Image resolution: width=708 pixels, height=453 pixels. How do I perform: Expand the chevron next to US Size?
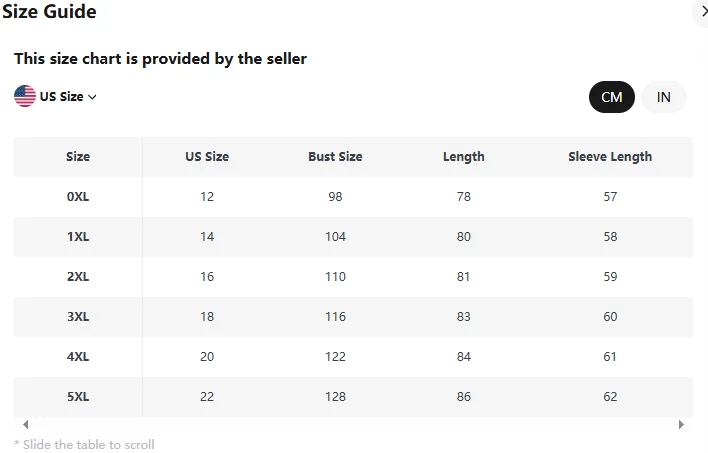[92, 97]
